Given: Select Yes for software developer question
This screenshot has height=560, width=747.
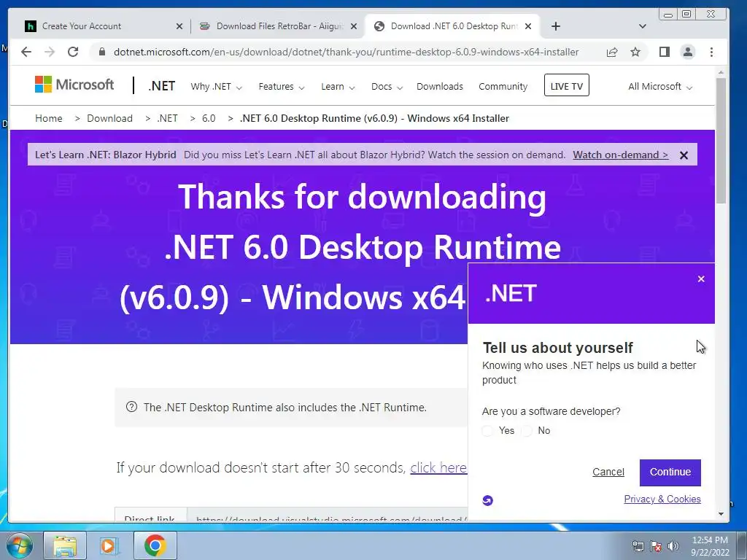Looking at the screenshot, I should (487, 431).
